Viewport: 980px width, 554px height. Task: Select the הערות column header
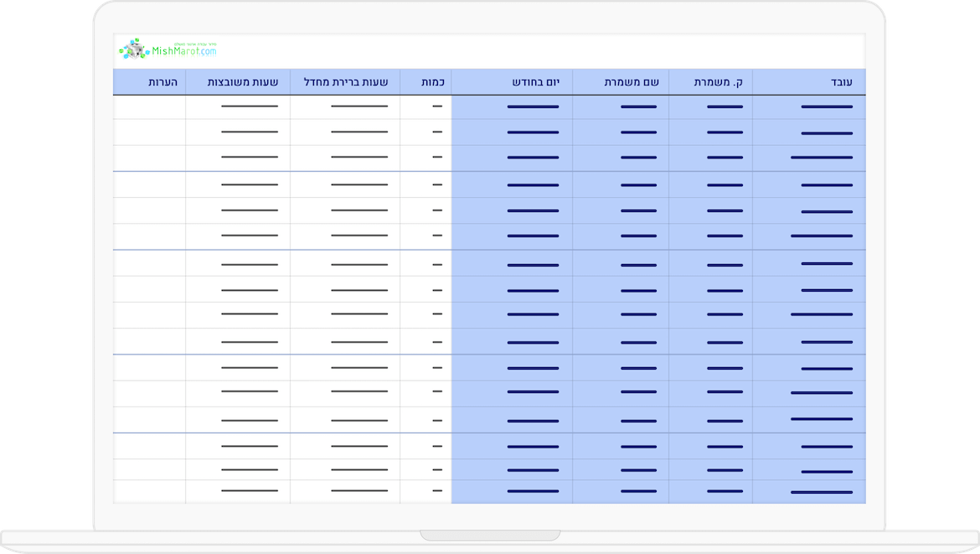162,82
